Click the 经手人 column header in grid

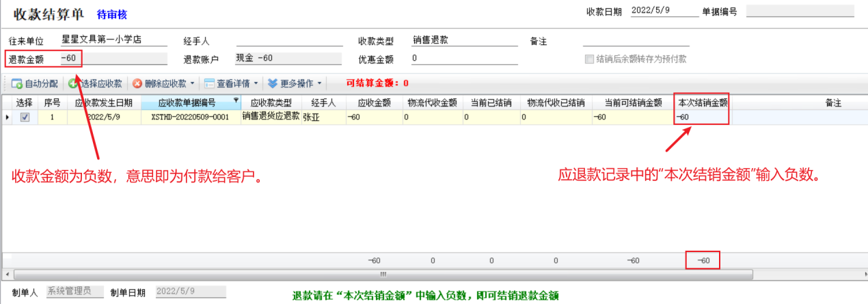pyautogui.click(x=323, y=103)
